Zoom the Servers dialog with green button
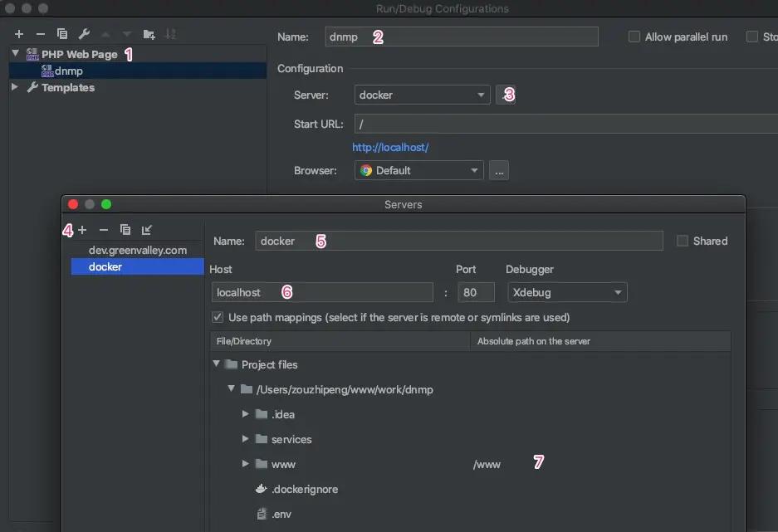The width and height of the screenshot is (778, 532). point(106,204)
